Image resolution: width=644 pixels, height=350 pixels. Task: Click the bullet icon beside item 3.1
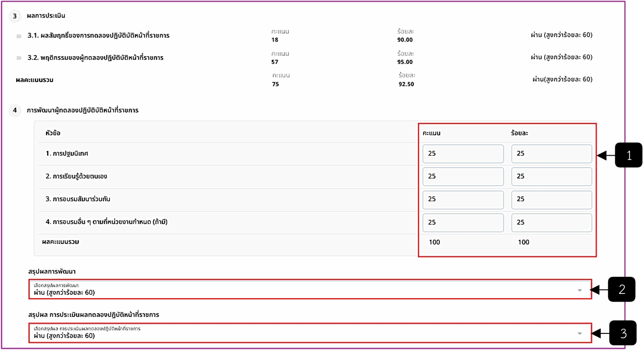[x=19, y=36]
